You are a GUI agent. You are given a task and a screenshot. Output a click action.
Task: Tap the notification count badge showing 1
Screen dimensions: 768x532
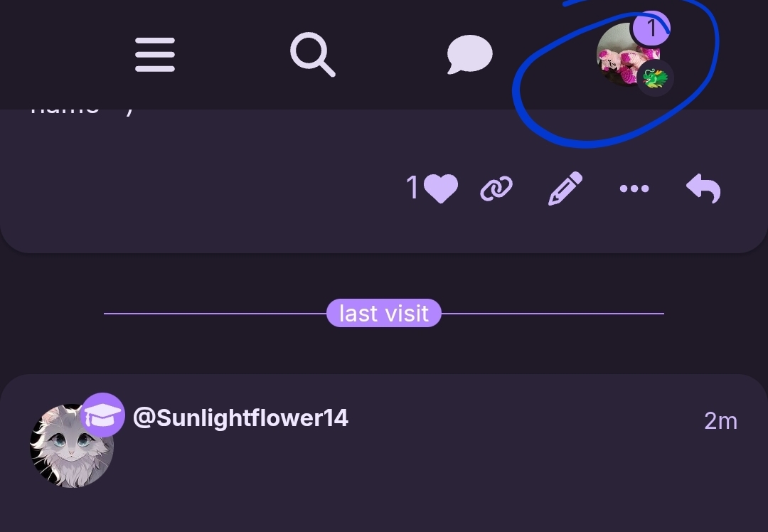(x=651, y=28)
